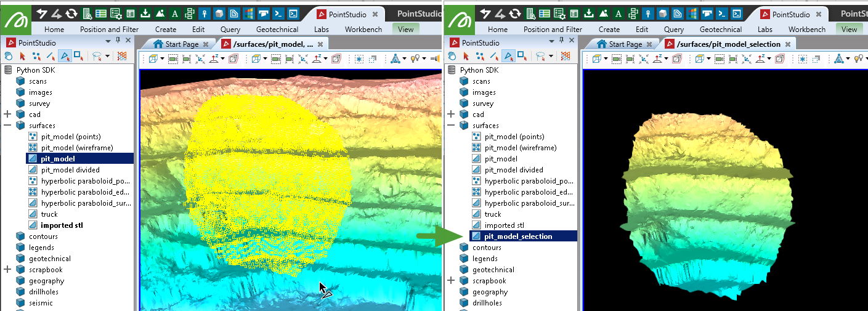
Task: Toggle the light bulb lighting option in left view toolbar
Action: pyautogui.click(x=415, y=59)
